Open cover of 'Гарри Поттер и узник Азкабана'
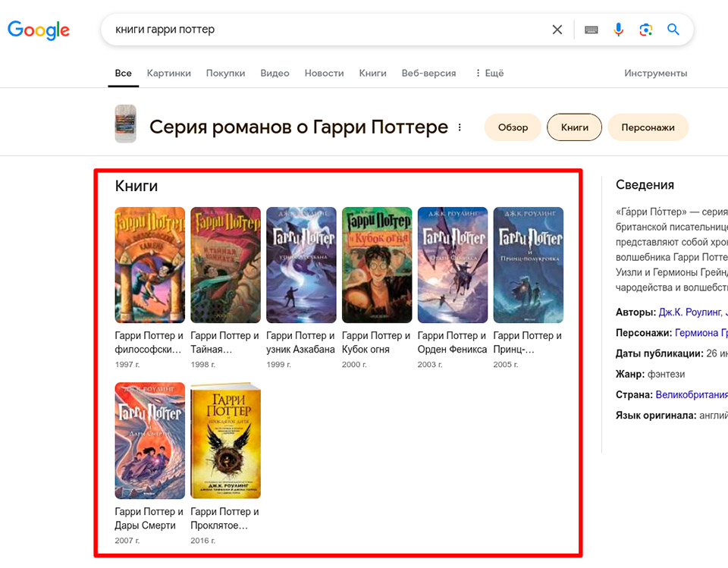 (x=301, y=265)
